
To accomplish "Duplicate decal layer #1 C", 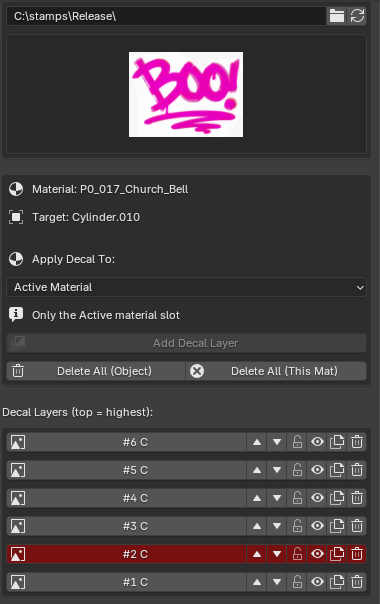I will coord(337,582).
